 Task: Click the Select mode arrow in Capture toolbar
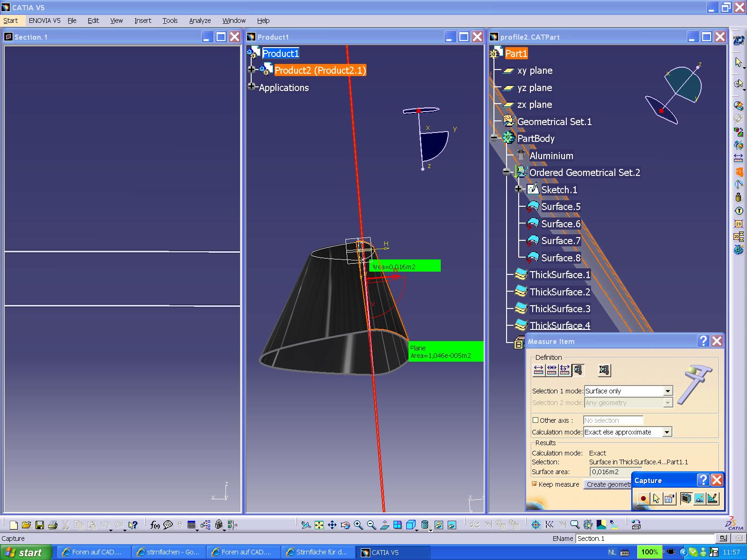point(656,498)
